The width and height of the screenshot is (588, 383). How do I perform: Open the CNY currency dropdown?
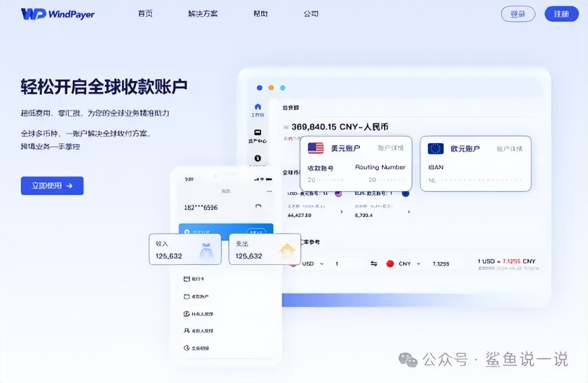410,264
